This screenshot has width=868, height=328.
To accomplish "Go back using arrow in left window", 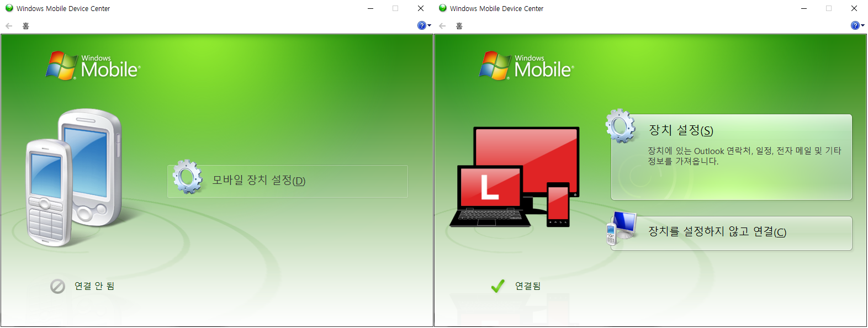I will tap(9, 26).
